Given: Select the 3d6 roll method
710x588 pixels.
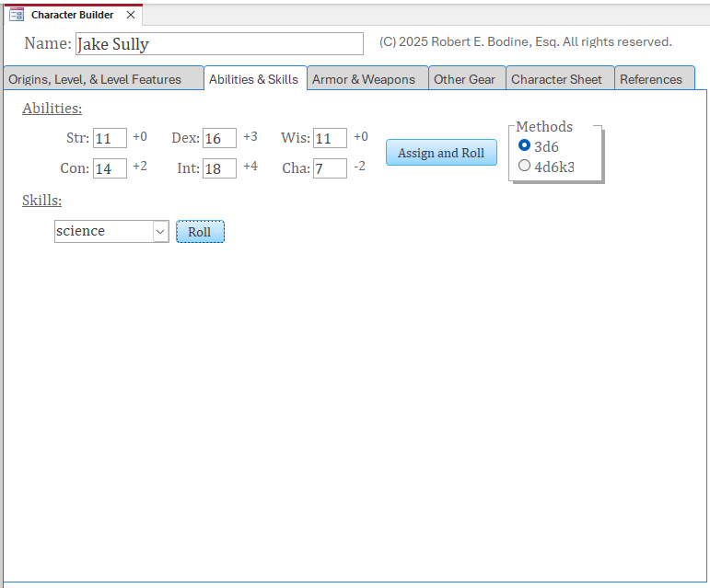Looking at the screenshot, I should coord(525,145).
